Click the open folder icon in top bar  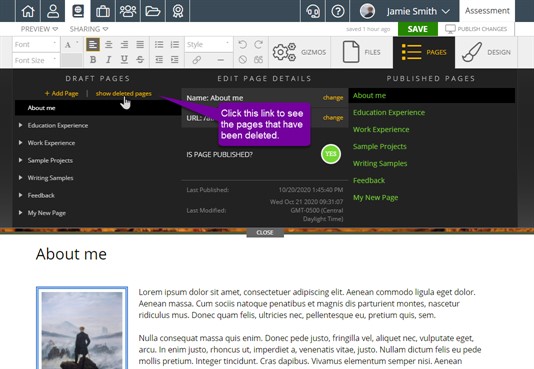[x=153, y=11]
